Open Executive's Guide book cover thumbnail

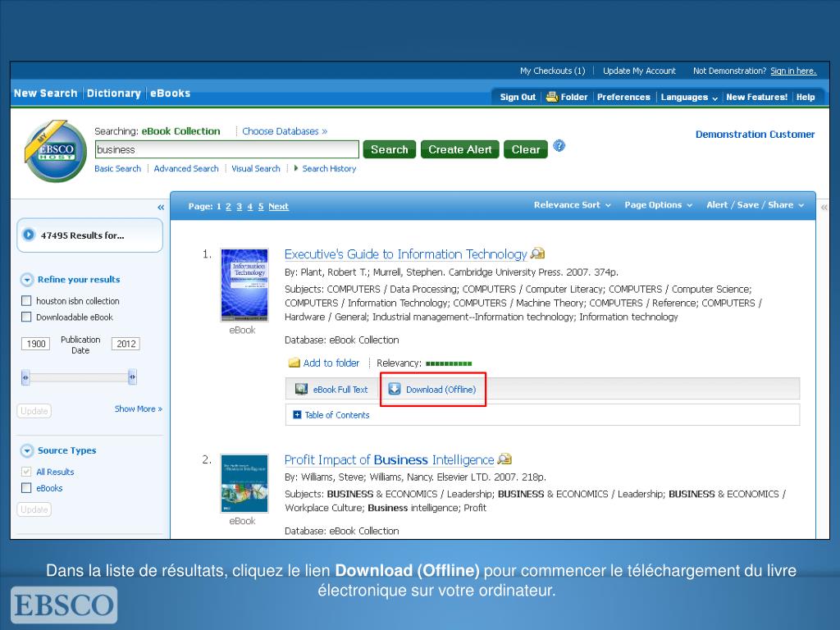tap(244, 285)
